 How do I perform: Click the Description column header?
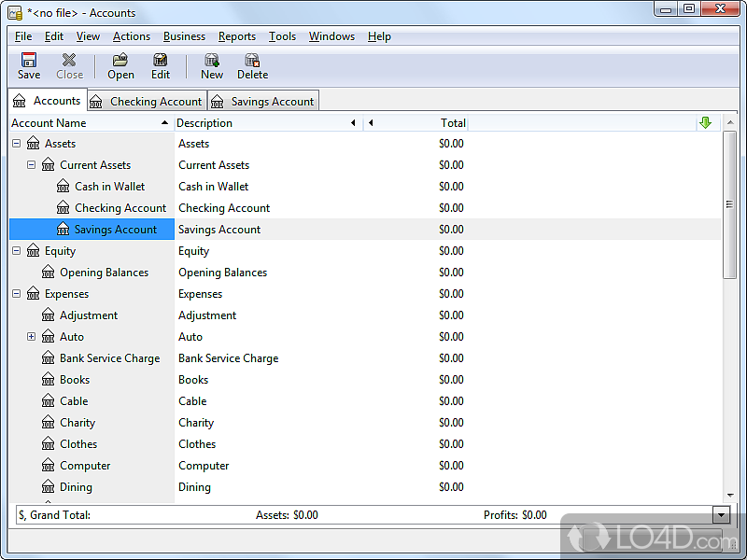[x=267, y=123]
